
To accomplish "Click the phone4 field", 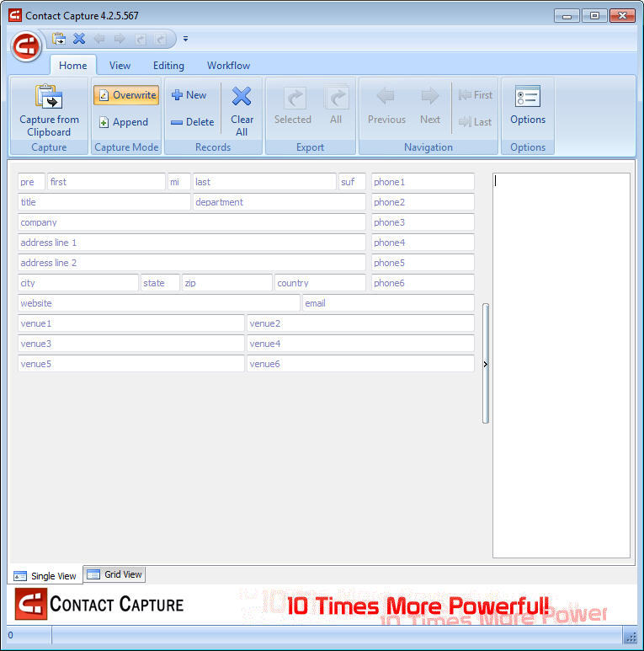I will 423,243.
